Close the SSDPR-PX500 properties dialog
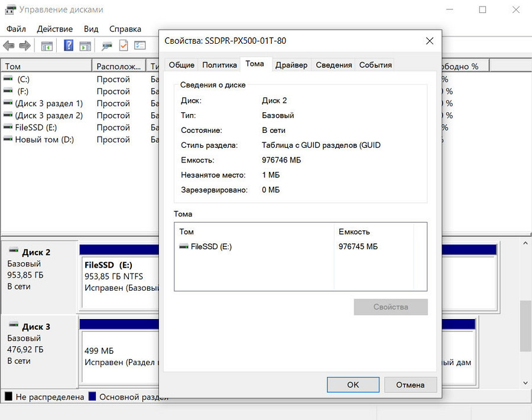This screenshot has width=532, height=420. [430, 41]
